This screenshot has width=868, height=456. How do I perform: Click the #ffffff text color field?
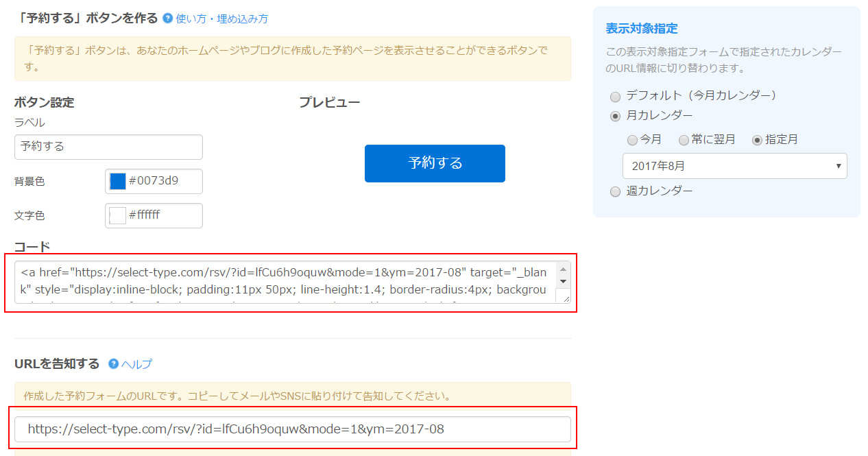point(163,215)
